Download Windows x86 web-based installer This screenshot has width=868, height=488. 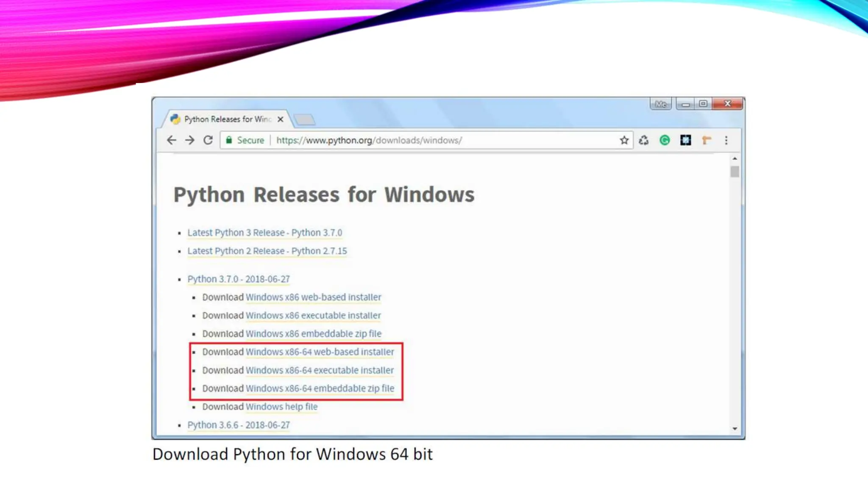pyautogui.click(x=313, y=297)
